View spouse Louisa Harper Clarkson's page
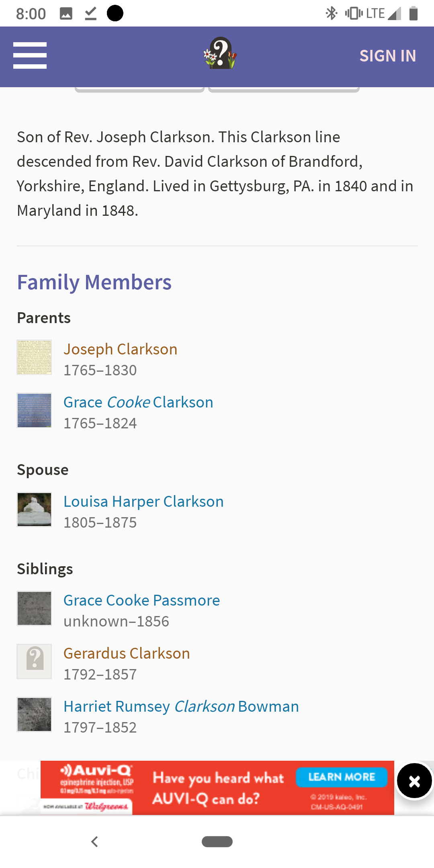The height and width of the screenshot is (868, 434). click(x=143, y=502)
